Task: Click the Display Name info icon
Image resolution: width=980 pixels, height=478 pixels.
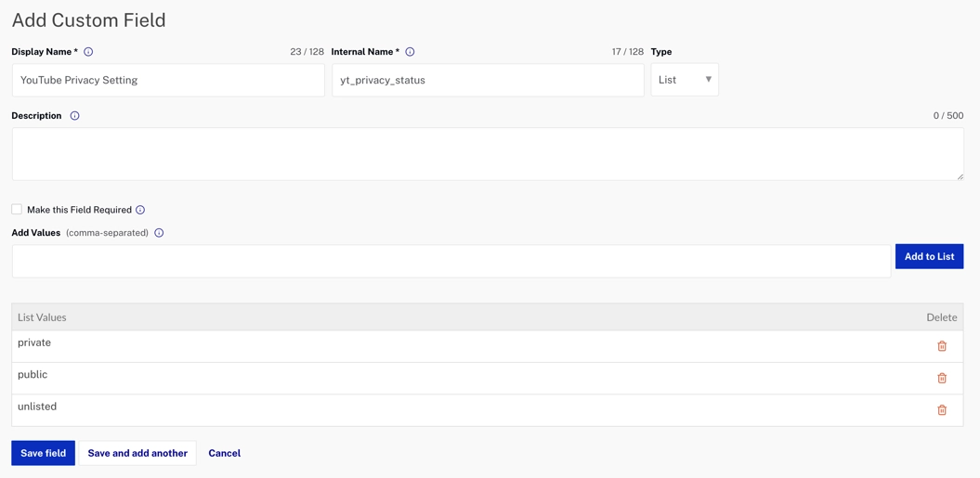Action: [x=88, y=52]
